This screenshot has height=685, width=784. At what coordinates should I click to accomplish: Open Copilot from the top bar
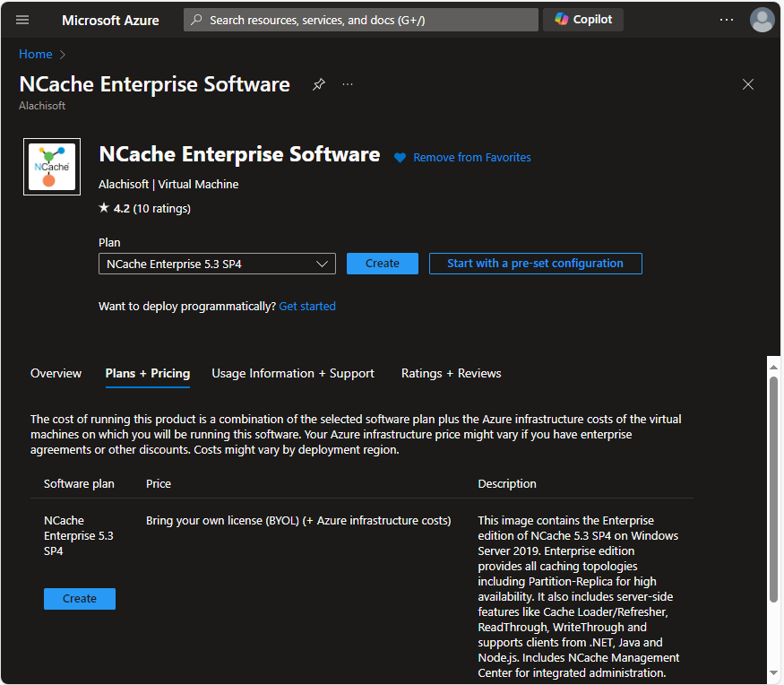tap(583, 20)
